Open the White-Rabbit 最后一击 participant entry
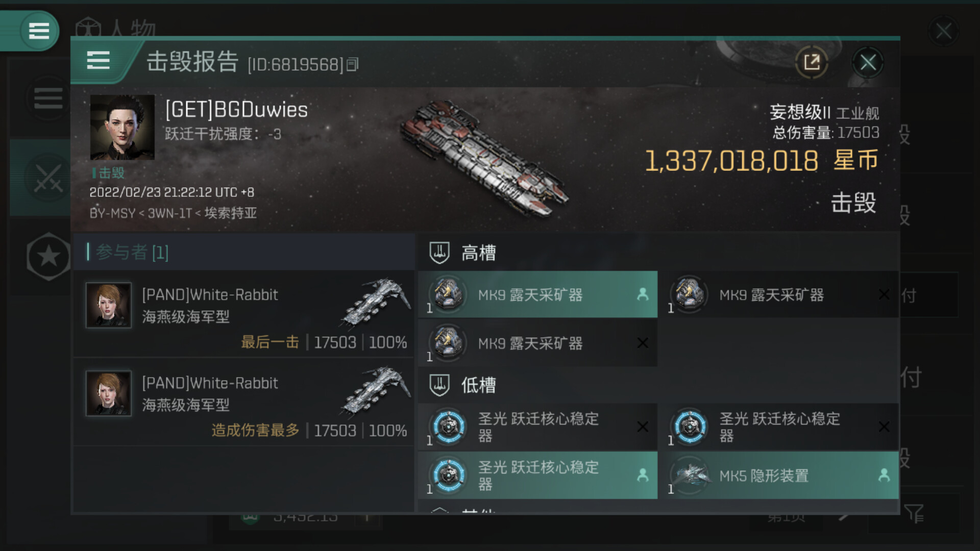980x551 pixels. (x=244, y=314)
